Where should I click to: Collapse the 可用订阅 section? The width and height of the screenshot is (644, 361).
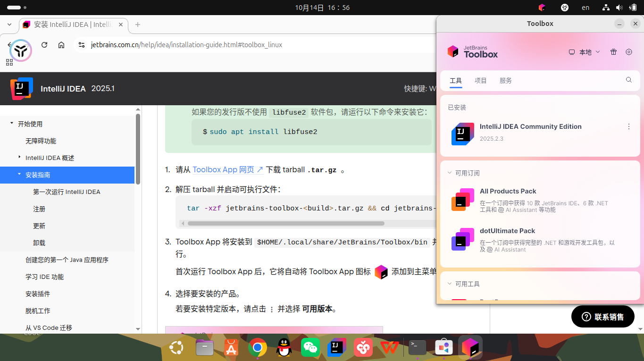(x=450, y=173)
